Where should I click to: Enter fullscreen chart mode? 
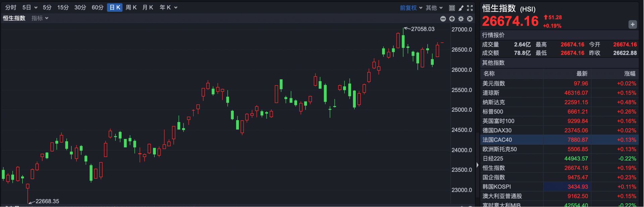[x=470, y=8]
